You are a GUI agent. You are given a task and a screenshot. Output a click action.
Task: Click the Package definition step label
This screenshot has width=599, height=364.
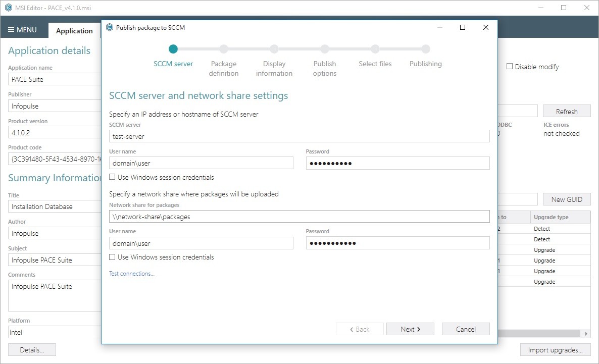click(223, 68)
